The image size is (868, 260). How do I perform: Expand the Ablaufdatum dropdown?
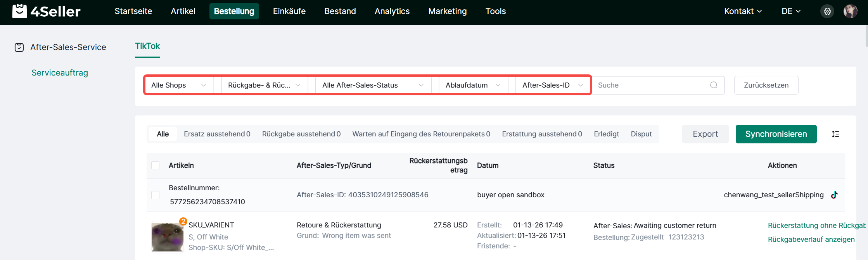coord(473,85)
